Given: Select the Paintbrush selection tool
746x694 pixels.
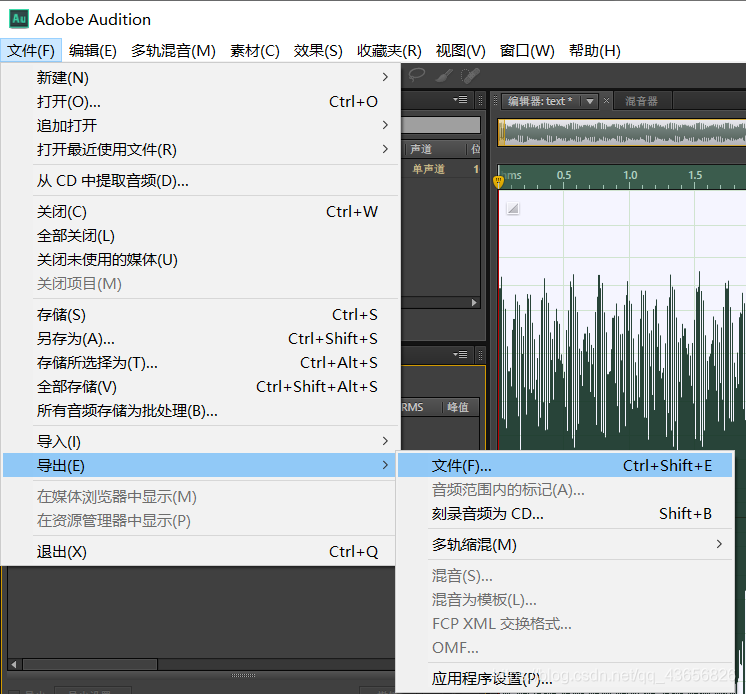Looking at the screenshot, I should (443, 76).
